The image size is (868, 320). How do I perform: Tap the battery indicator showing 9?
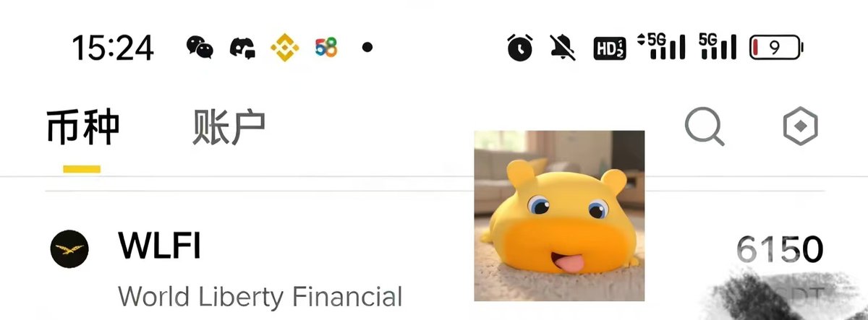pyautogui.click(x=777, y=48)
